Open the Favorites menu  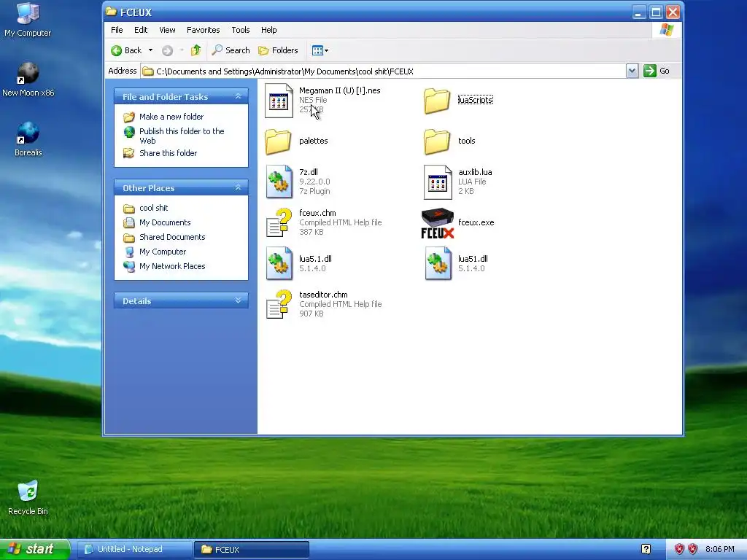204,30
